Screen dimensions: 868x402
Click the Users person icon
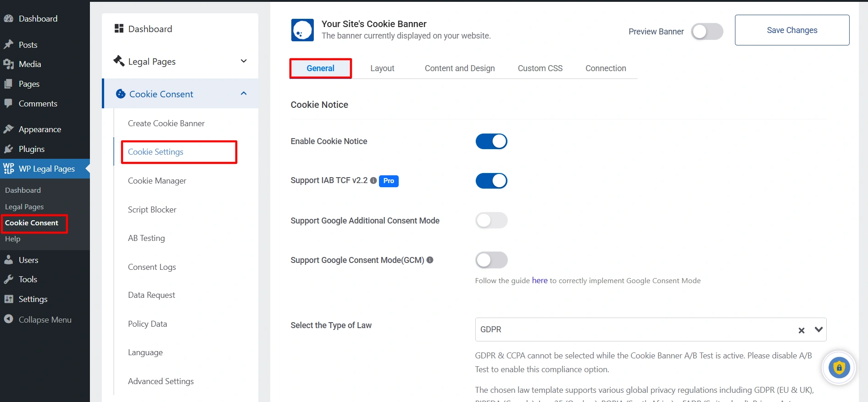[8, 260]
